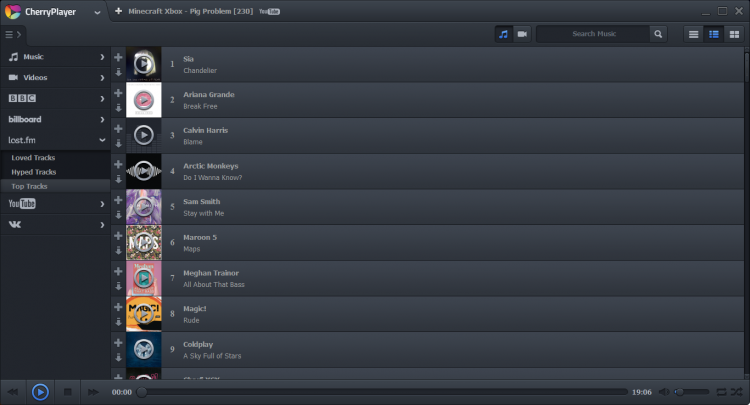Image resolution: width=750 pixels, height=405 pixels.
Task: Toggle sidebar with hamburger menu icon
Action: (x=9, y=34)
